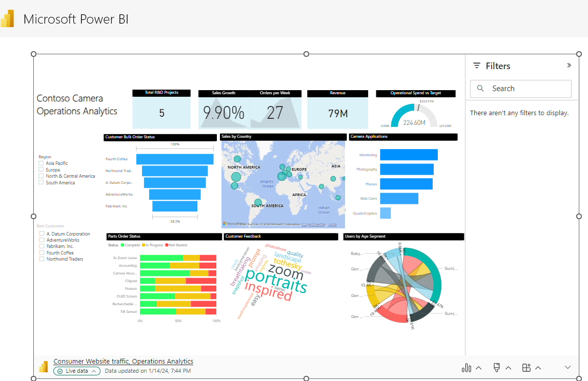
Task: Select the Revenue 79M card
Action: (337, 110)
